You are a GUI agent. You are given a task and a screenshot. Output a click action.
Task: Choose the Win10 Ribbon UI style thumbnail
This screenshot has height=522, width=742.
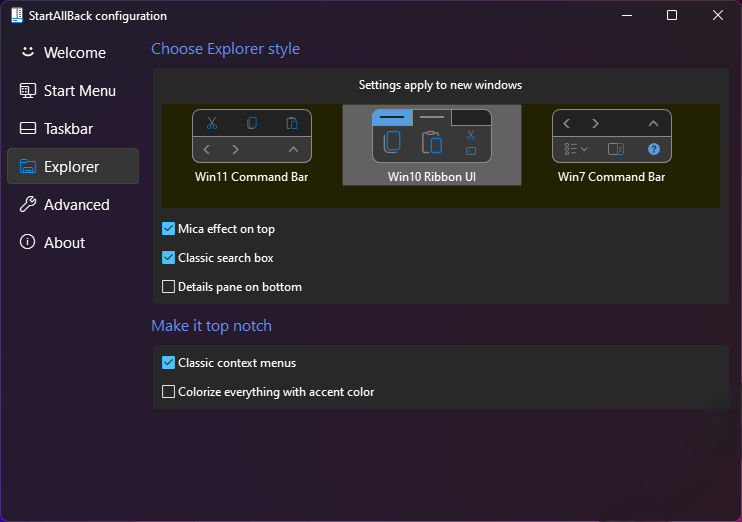tap(432, 136)
